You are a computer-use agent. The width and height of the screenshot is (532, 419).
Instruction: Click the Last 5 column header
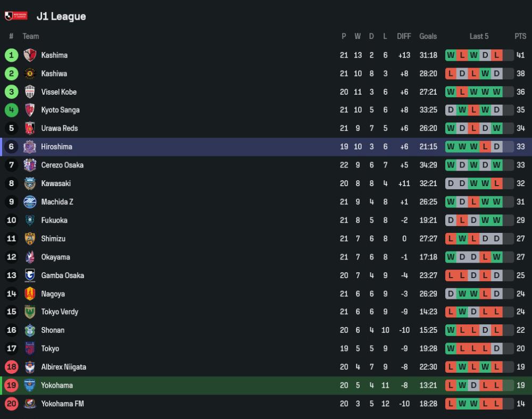point(479,36)
